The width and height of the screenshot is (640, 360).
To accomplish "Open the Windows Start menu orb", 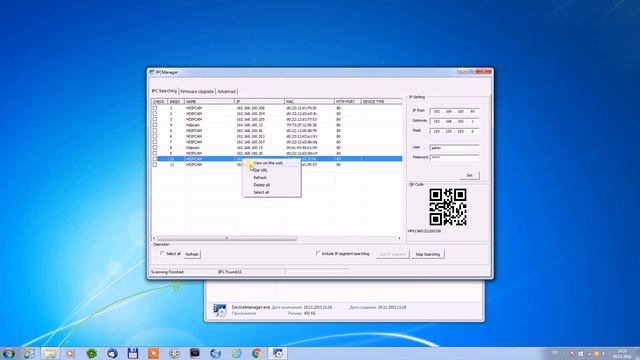I will (9, 353).
